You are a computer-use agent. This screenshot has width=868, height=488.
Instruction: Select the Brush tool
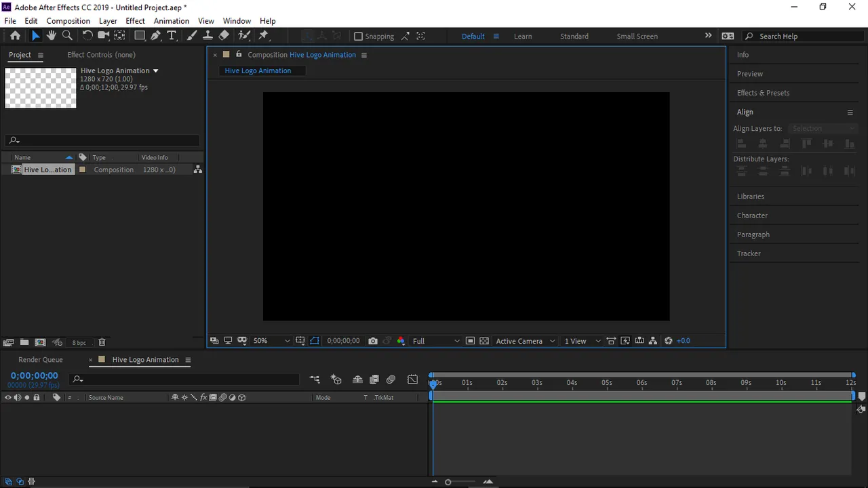tap(192, 36)
